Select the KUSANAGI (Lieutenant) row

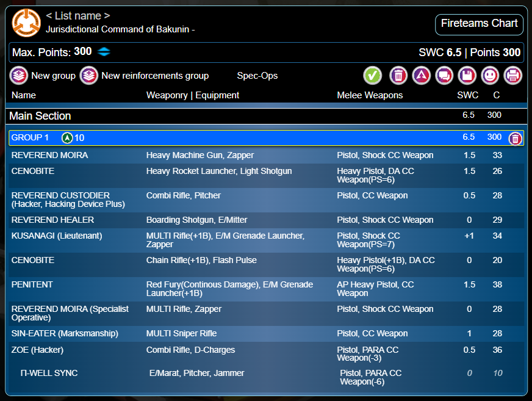point(267,240)
